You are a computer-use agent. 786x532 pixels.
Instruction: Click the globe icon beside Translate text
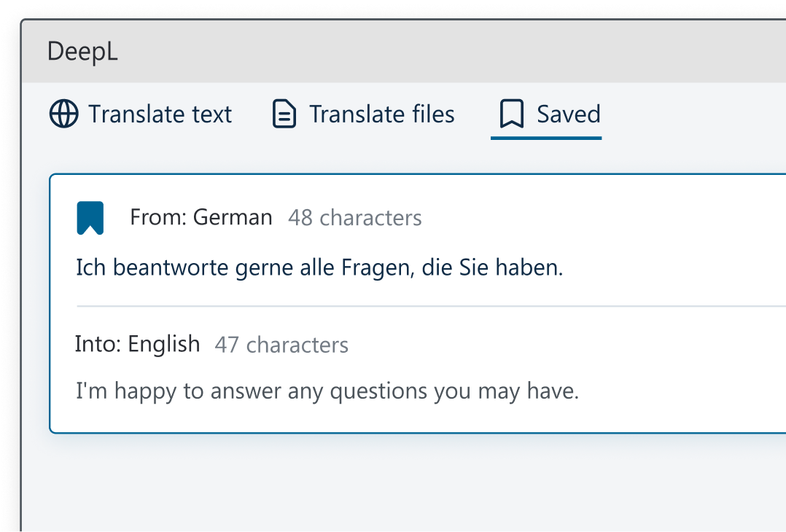click(x=63, y=114)
